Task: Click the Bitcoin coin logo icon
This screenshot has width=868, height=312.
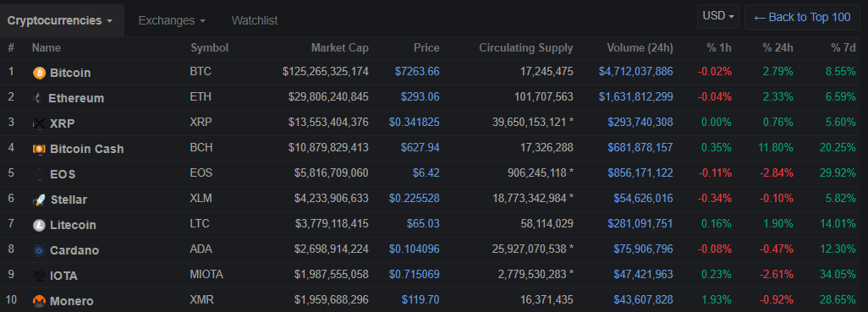Action: tap(39, 73)
